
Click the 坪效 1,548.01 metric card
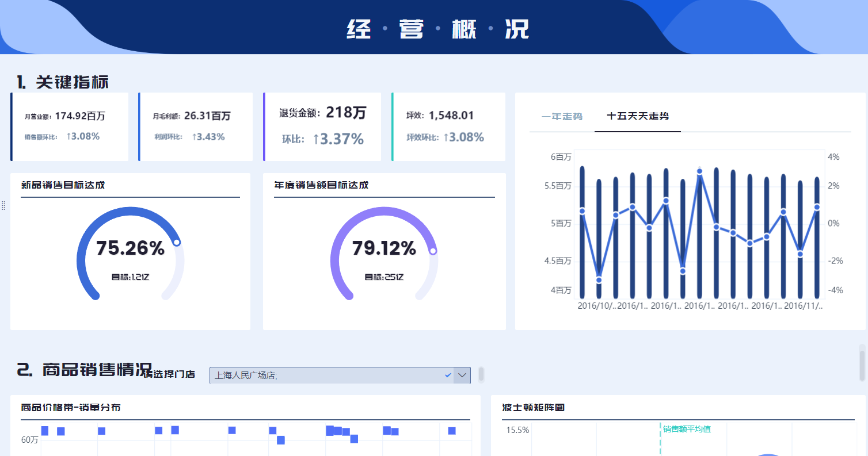point(448,127)
